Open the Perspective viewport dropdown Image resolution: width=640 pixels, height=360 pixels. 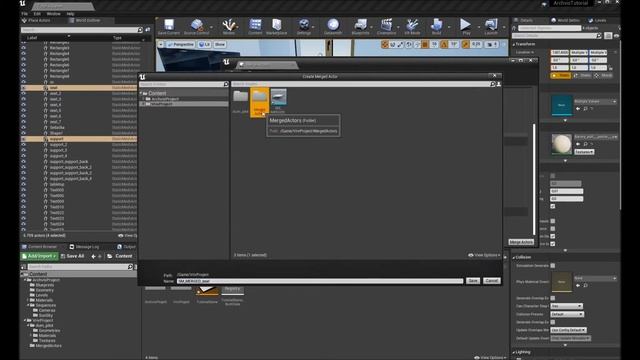pos(180,44)
